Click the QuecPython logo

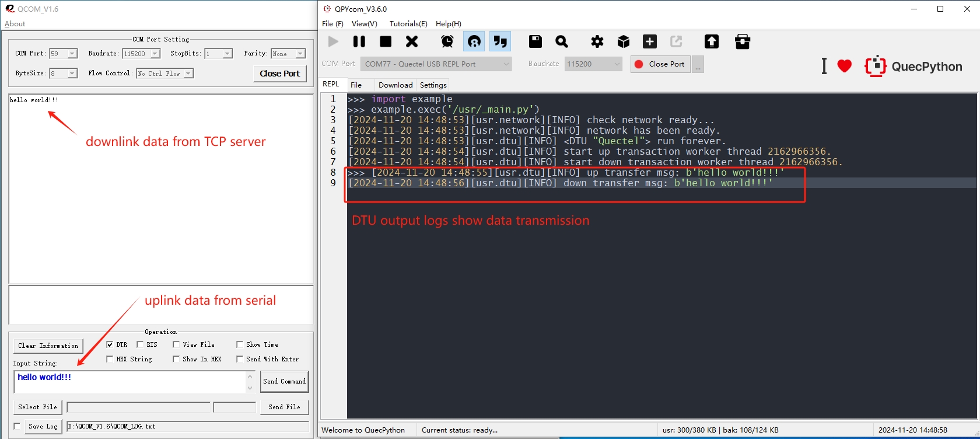[x=914, y=66]
